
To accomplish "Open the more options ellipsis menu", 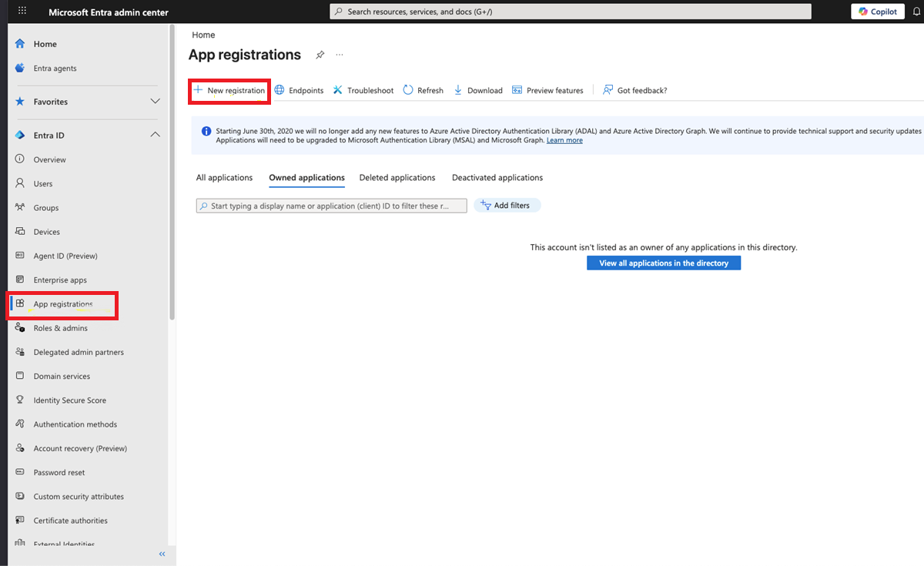I will (x=340, y=55).
